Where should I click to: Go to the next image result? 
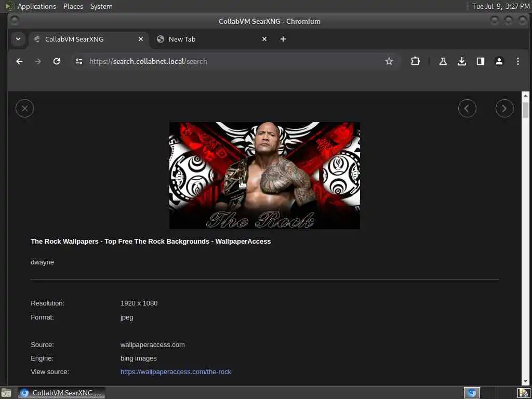(x=504, y=109)
